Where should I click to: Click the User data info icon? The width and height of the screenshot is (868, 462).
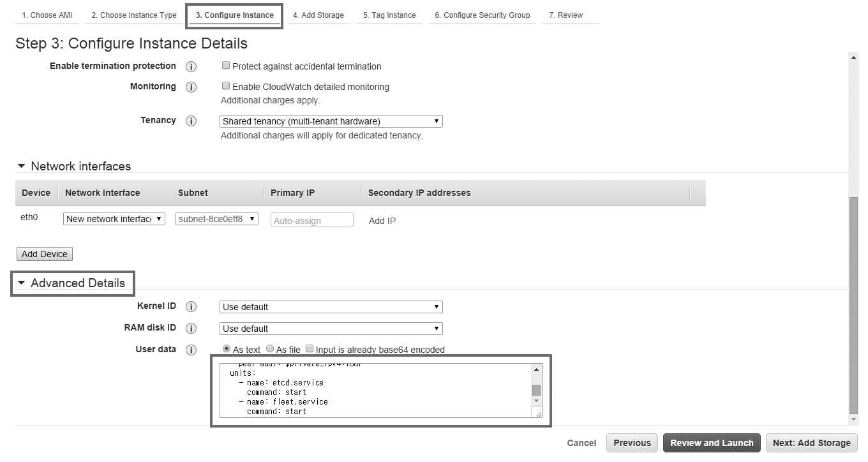point(191,350)
